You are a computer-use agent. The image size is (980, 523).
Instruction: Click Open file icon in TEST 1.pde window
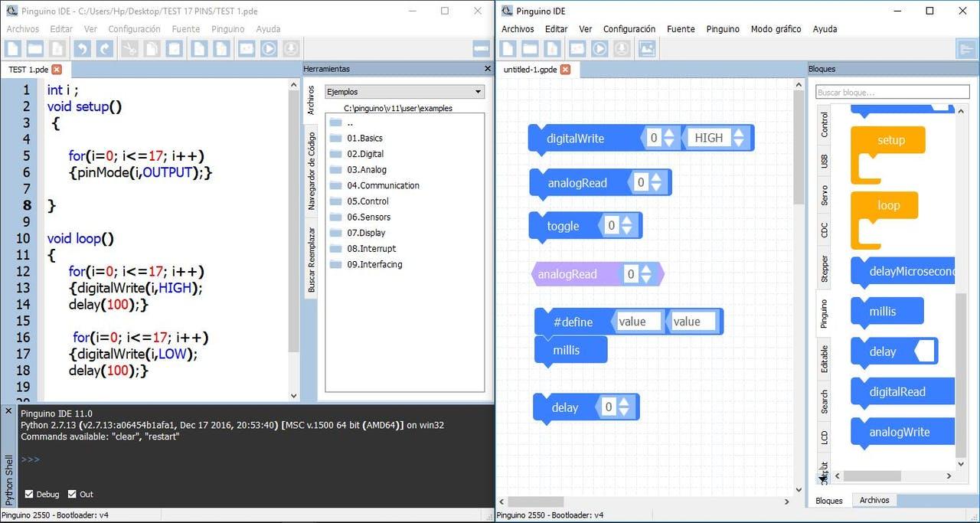click(34, 48)
